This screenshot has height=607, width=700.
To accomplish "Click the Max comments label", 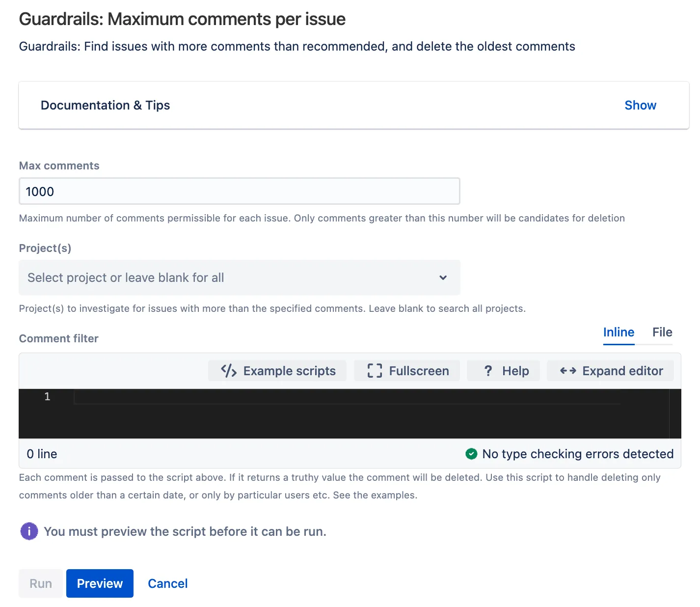I will (59, 166).
